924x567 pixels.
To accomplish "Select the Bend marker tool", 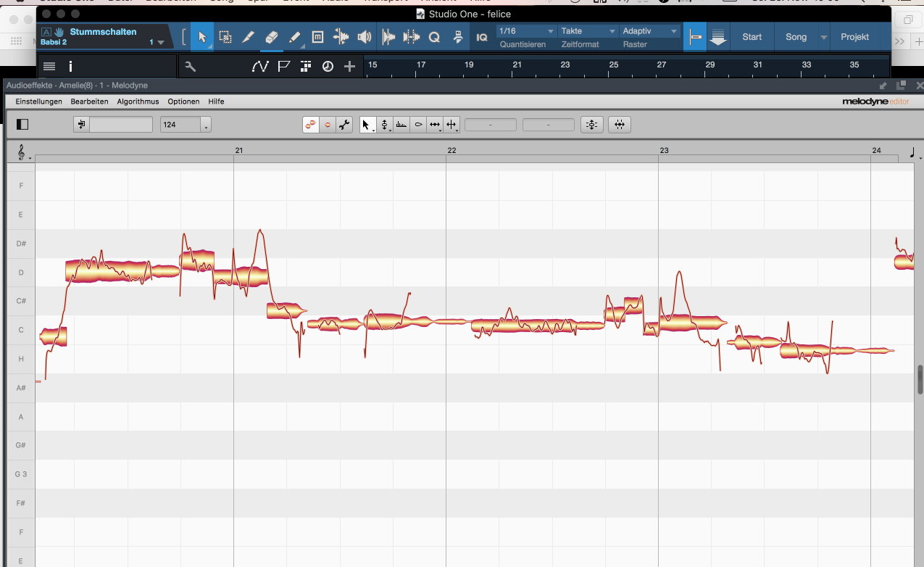I will tap(341, 37).
